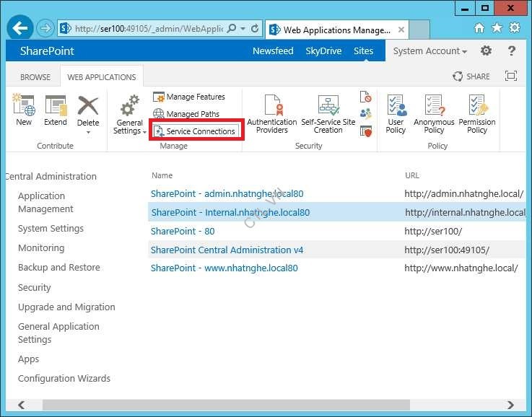The width and height of the screenshot is (532, 417).
Task: Click the browser address bar URL
Action: [x=149, y=29]
